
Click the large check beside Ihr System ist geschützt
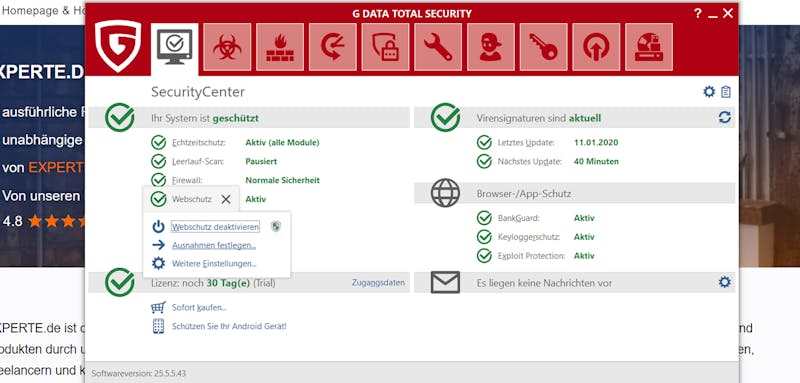(x=120, y=117)
